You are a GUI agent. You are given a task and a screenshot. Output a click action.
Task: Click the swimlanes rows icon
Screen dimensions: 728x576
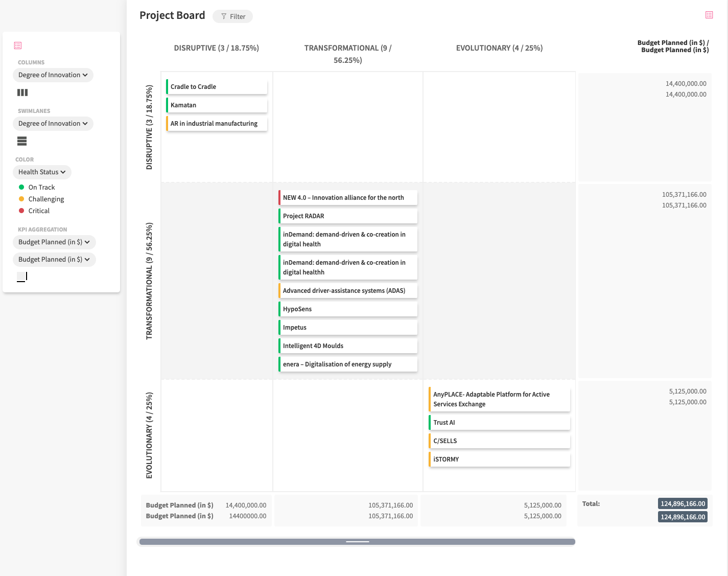pyautogui.click(x=22, y=141)
